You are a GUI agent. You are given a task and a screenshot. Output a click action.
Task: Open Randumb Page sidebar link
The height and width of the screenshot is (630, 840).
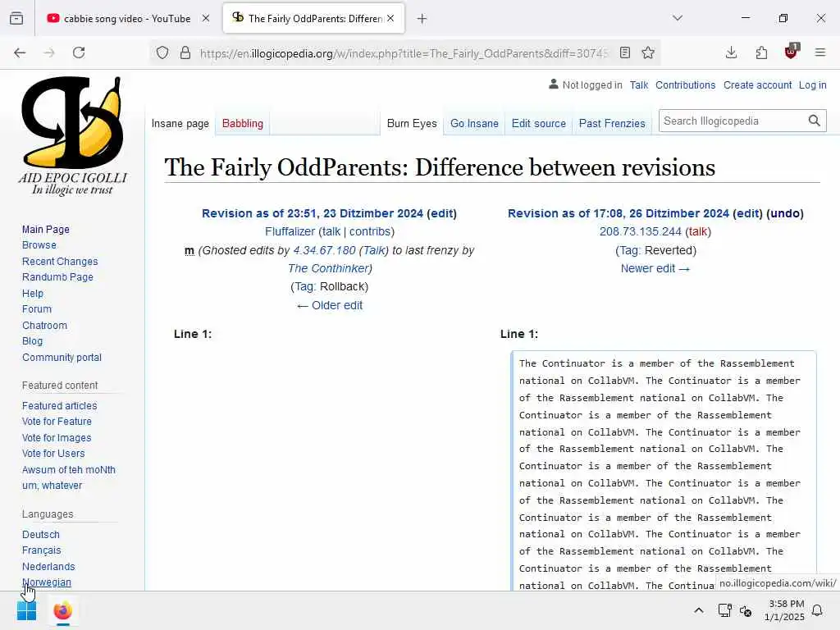57,277
